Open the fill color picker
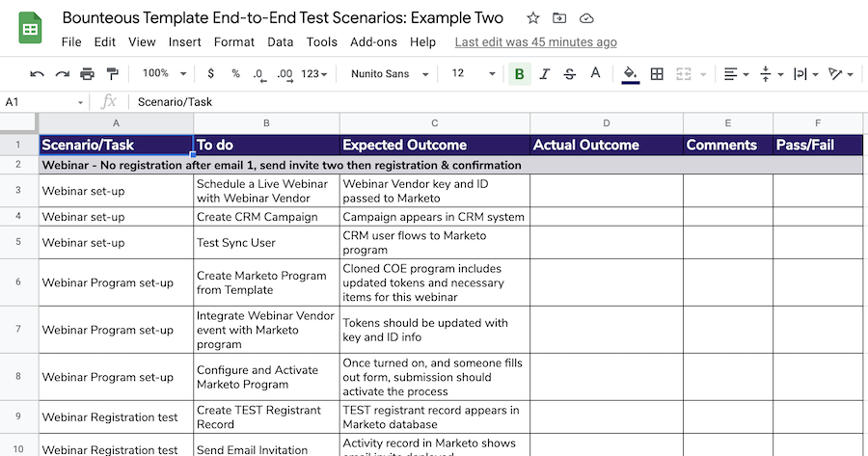868x456 pixels. 631,74
